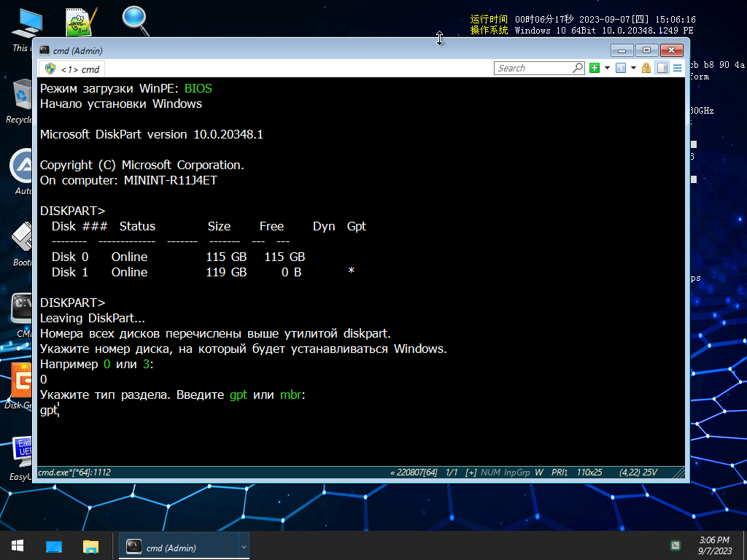Expand the new console dropdown arrow
This screenshot has width=747, height=560.
pos(607,68)
